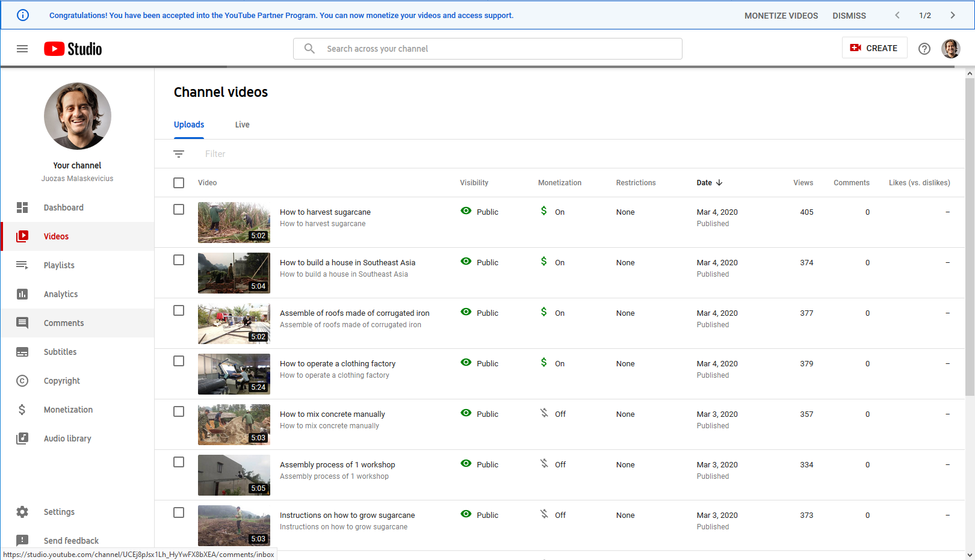975x560 pixels.
Task: Click the MONETIZE VIDEOS button
Action: pos(781,16)
